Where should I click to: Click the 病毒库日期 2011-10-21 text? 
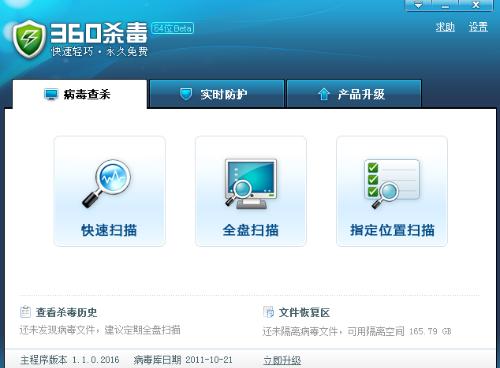183,360
